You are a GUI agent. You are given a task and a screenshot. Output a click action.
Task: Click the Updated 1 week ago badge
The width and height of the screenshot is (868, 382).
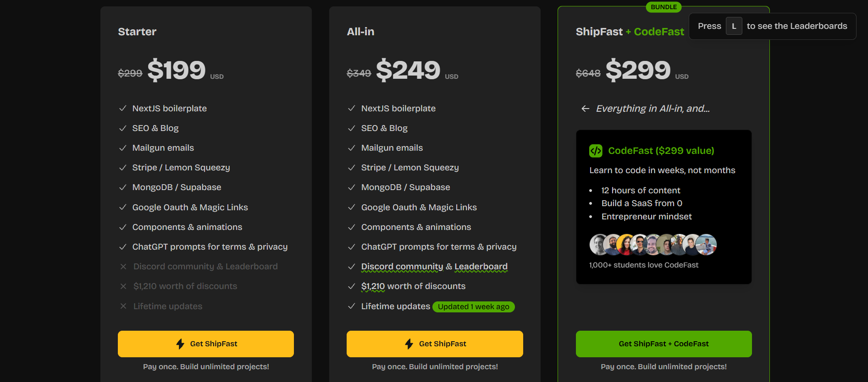coord(473,306)
